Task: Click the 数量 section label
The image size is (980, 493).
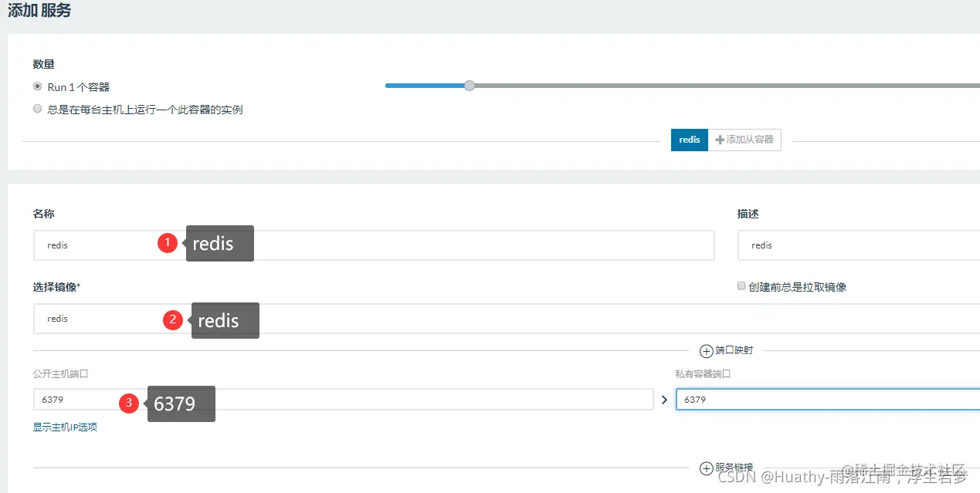Action: point(43,64)
